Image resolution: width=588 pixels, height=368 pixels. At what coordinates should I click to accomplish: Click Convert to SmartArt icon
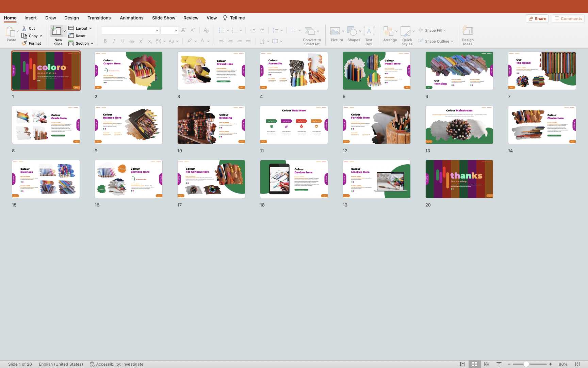tap(310, 31)
